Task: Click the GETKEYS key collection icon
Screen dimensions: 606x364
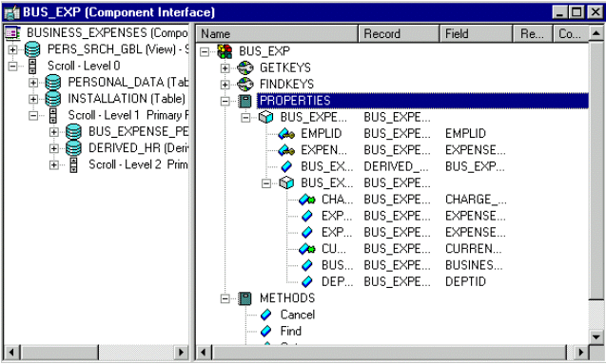Action: 245,67
